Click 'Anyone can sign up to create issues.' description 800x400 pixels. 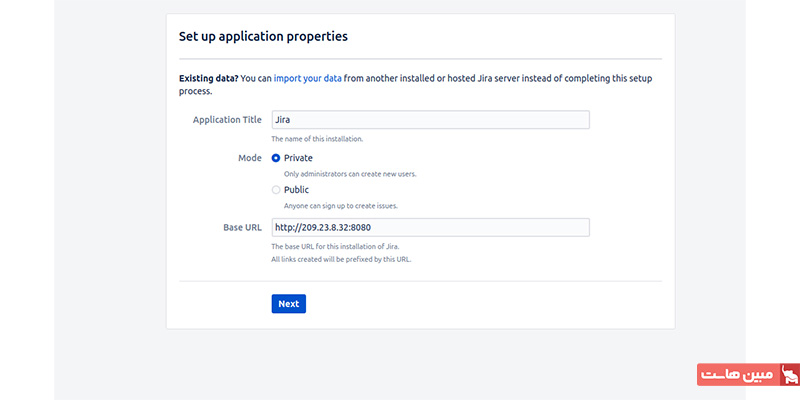click(x=341, y=206)
